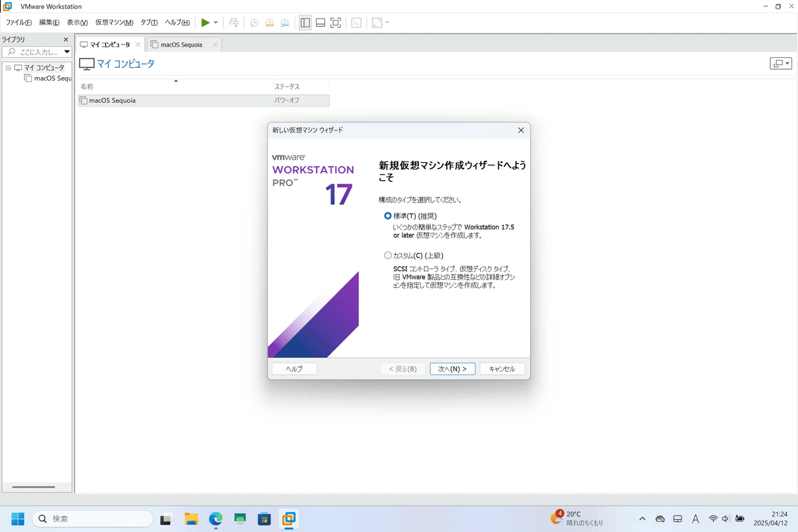Open the green monitor app on taskbar

pyautogui.click(x=240, y=519)
